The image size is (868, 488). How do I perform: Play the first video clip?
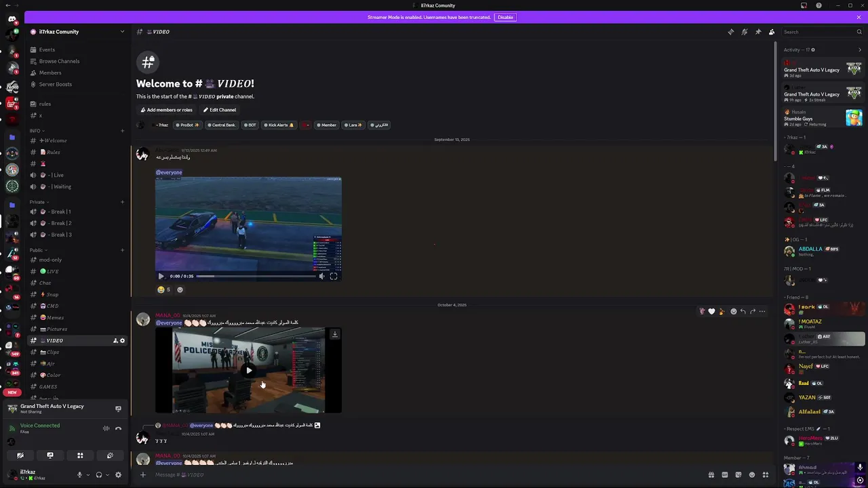tap(161, 276)
